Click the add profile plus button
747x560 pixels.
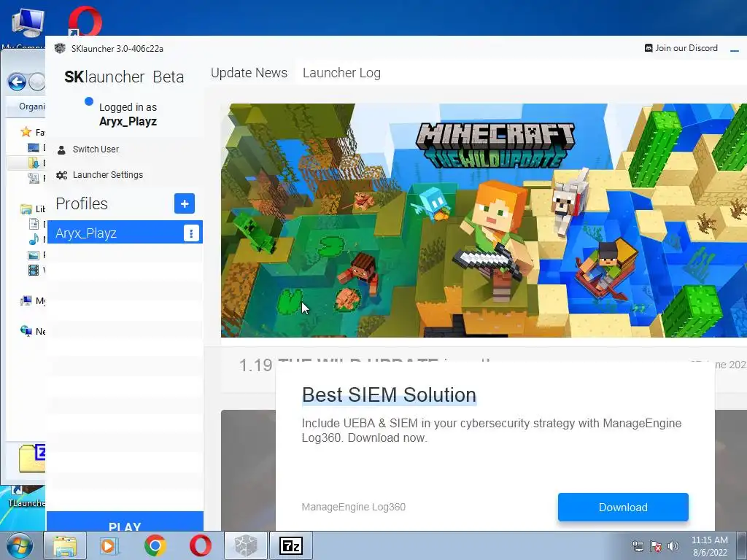[x=185, y=204]
